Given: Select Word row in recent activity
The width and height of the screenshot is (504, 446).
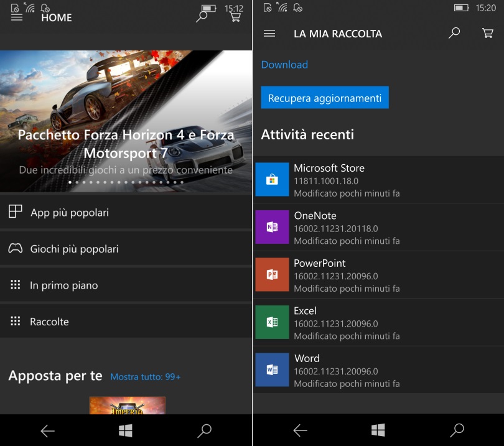Looking at the screenshot, I should (x=378, y=370).
